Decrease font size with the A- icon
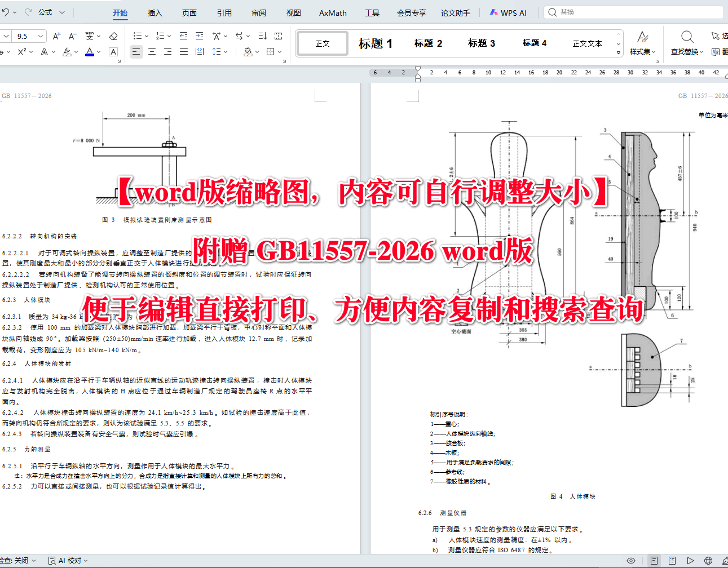Screen dimensions: 728x568 coord(72,36)
